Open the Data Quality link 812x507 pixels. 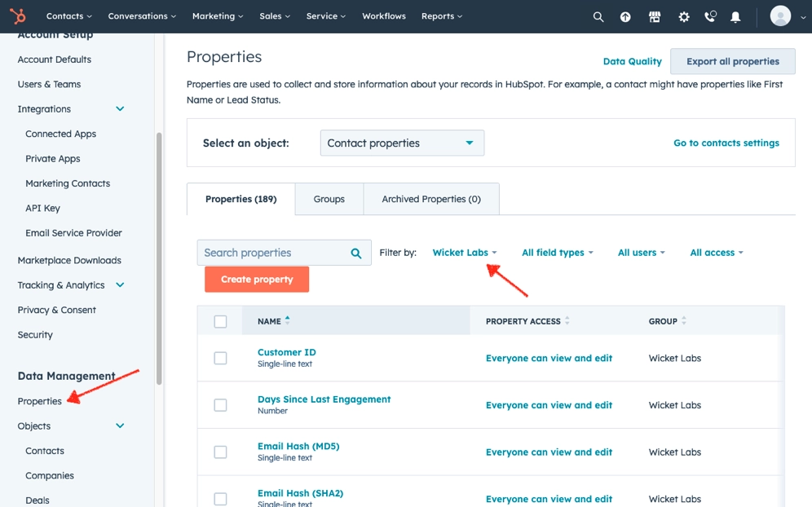click(632, 61)
